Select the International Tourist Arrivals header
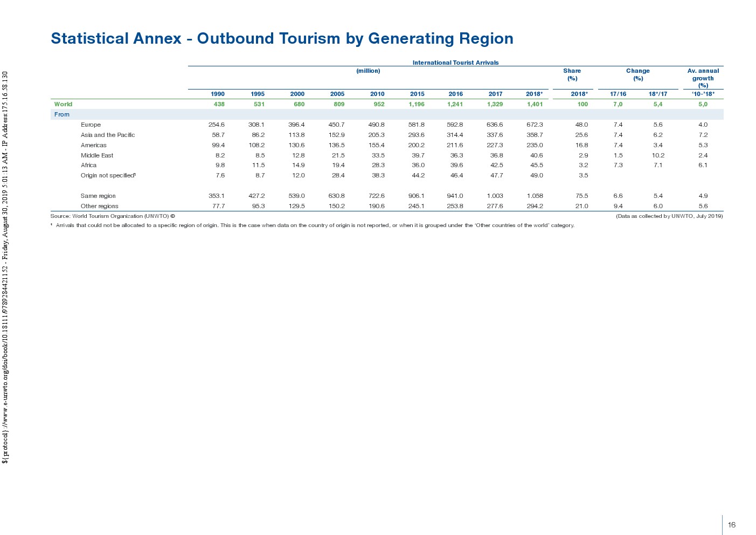 tap(455, 63)
